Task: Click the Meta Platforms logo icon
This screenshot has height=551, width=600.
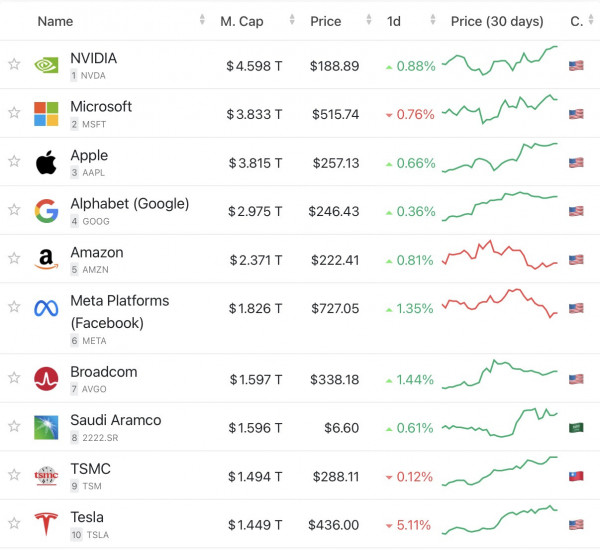Action: [x=46, y=308]
